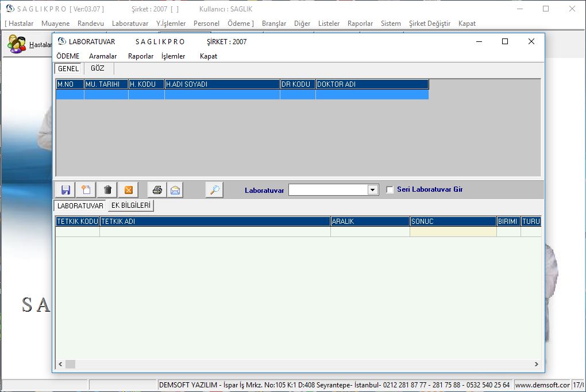Open the ÖDEME menu in Laboratuvar window
This screenshot has width=586, height=392.
pyautogui.click(x=68, y=56)
